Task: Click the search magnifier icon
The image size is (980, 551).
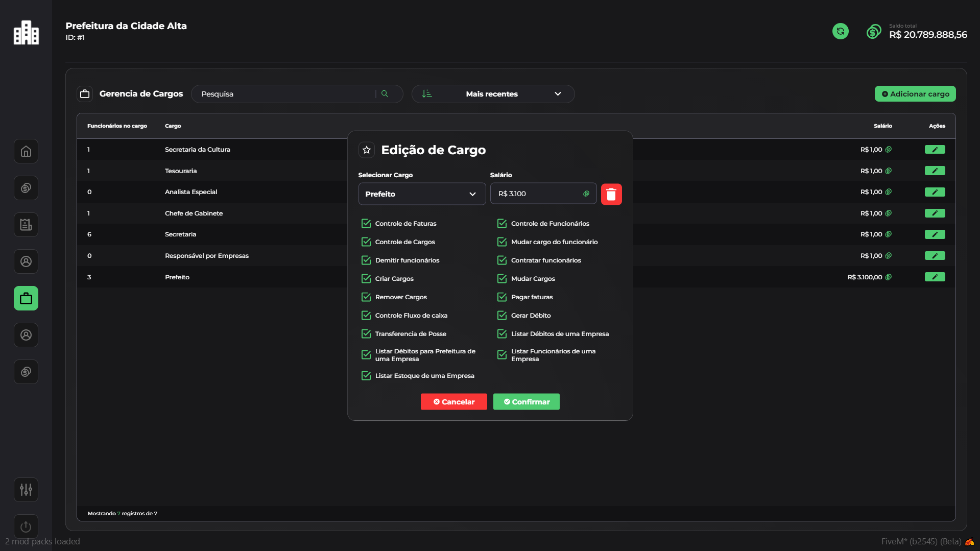Action: pyautogui.click(x=385, y=94)
